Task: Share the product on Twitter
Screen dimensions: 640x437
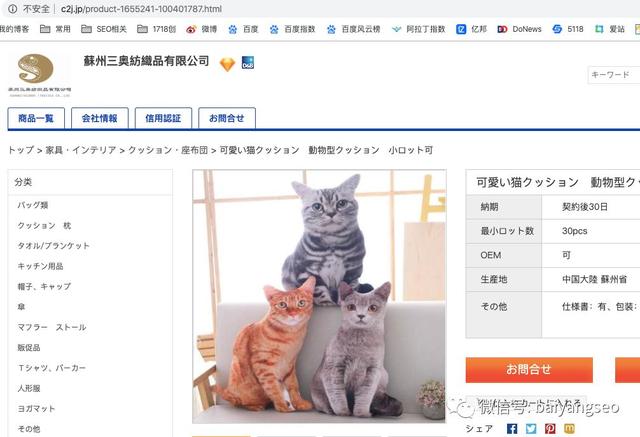Action: tap(531, 428)
